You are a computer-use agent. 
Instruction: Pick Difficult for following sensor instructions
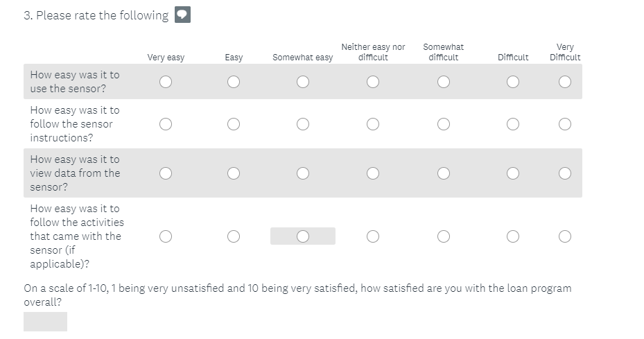(513, 124)
